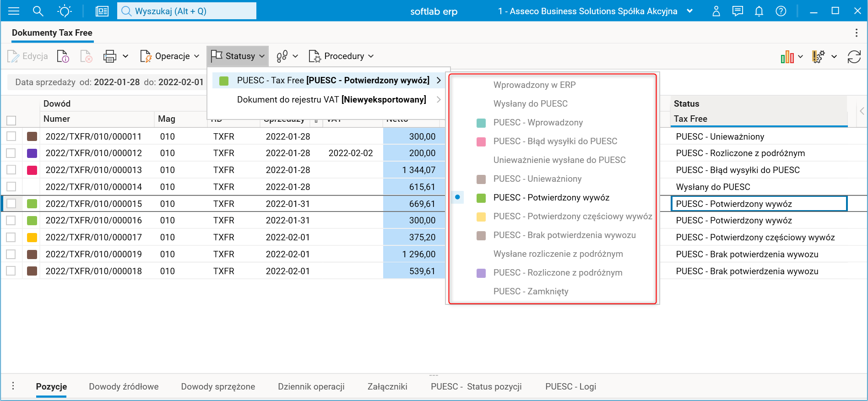Click the yellow swatch for partial export status
The width and height of the screenshot is (868, 401).
481,217
